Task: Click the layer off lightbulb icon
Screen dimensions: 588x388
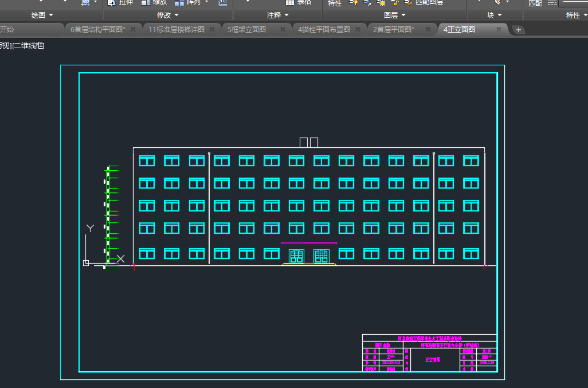Action: point(353,2)
